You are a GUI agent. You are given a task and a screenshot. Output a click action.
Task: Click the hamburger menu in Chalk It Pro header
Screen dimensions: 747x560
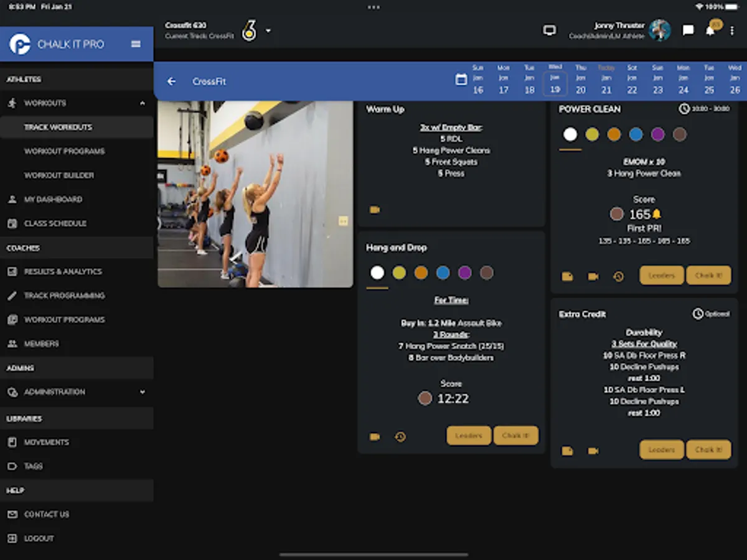click(136, 44)
